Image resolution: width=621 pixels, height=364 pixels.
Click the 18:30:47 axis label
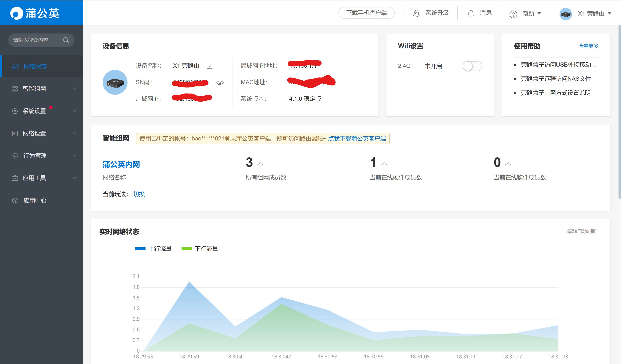coord(281,357)
